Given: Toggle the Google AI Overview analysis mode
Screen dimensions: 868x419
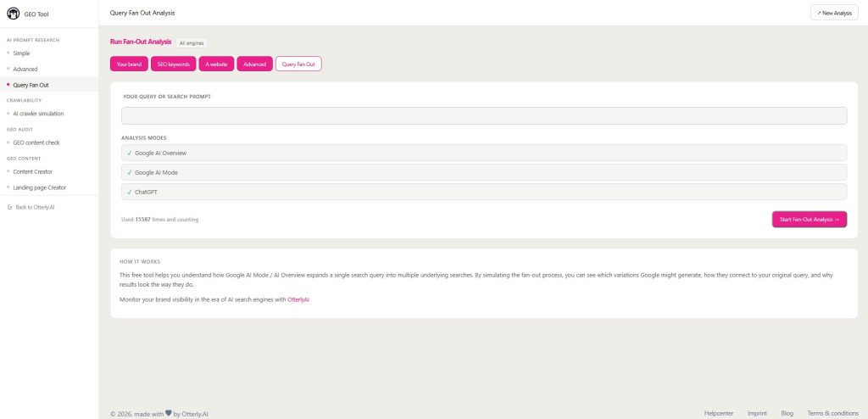Looking at the screenshot, I should coord(484,153).
